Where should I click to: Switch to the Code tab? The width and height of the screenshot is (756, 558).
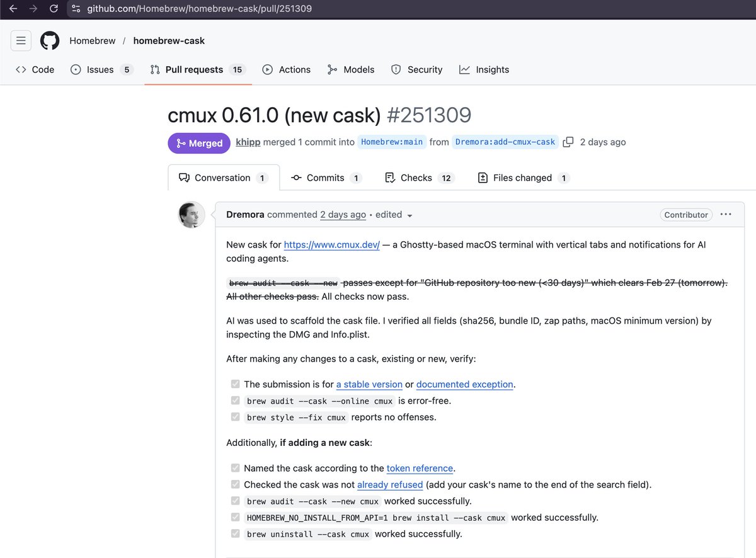(35, 70)
